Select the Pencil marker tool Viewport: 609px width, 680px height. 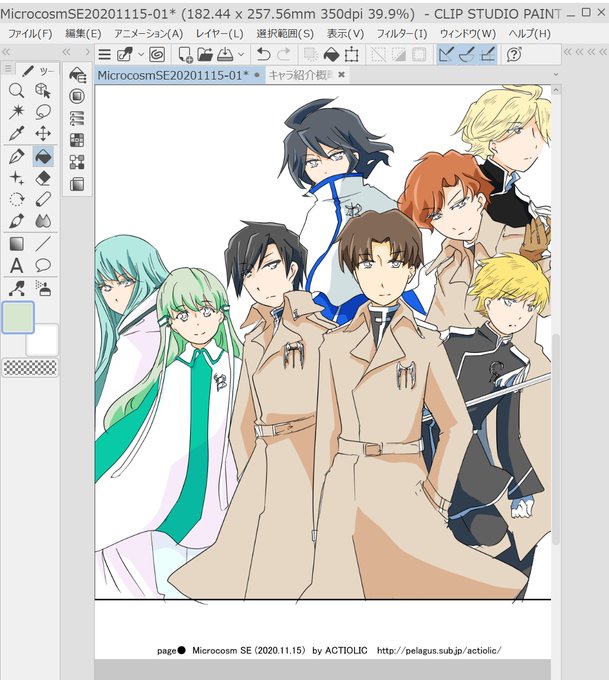[x=43, y=199]
